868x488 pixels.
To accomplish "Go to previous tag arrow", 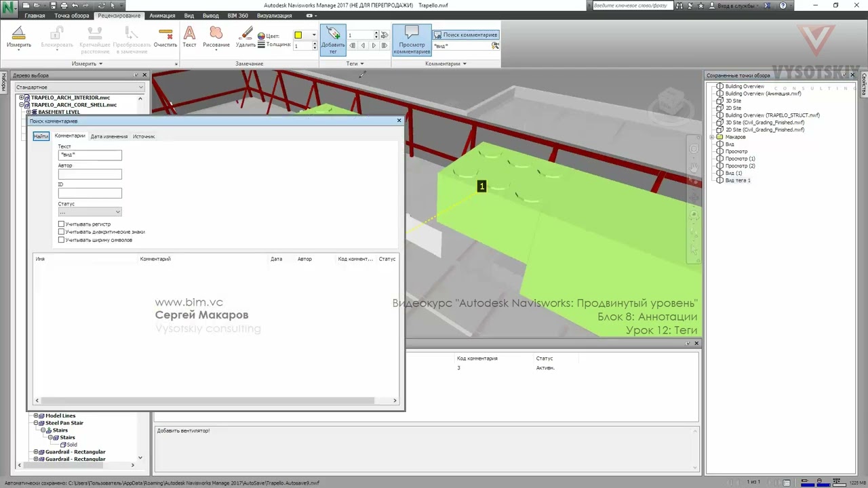I will pos(363,45).
